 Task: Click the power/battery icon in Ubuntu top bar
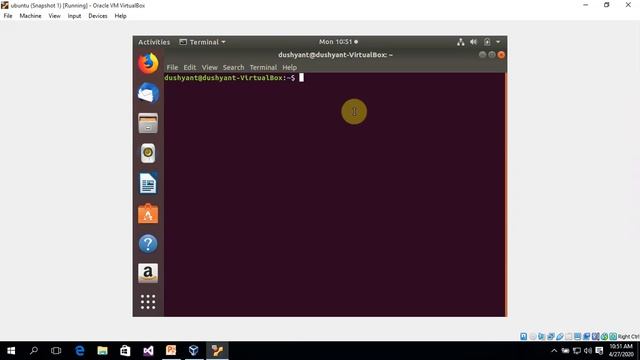point(487,42)
